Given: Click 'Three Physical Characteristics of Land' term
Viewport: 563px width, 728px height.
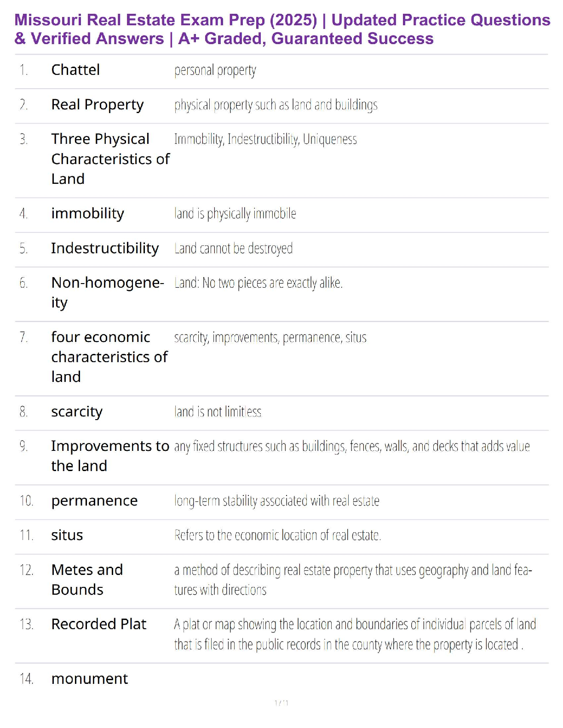Looking at the screenshot, I should (110, 159).
